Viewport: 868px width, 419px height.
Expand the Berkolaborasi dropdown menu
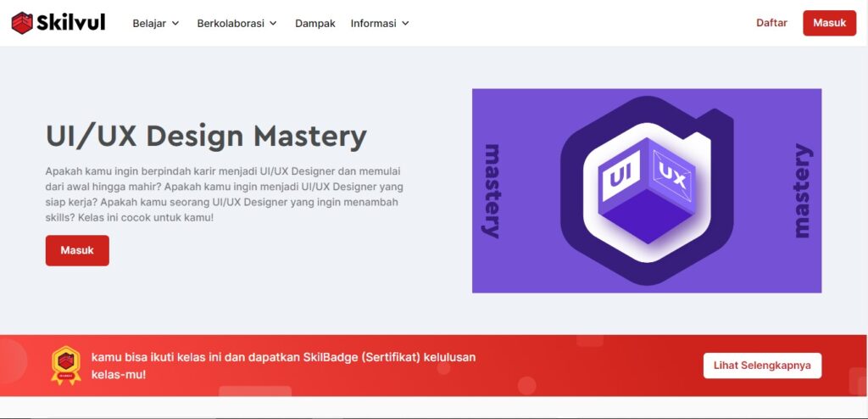pyautogui.click(x=237, y=23)
